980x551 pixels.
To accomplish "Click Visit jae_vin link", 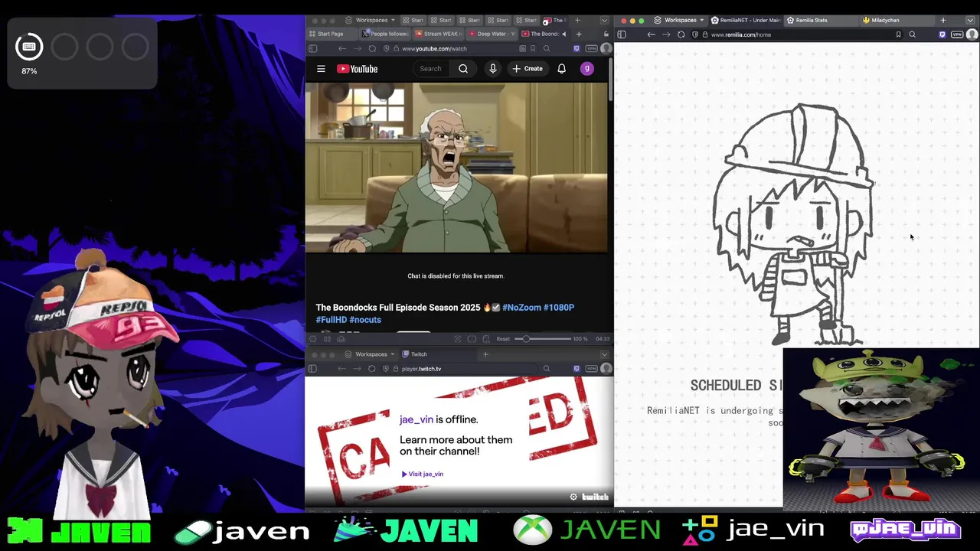I will point(423,474).
